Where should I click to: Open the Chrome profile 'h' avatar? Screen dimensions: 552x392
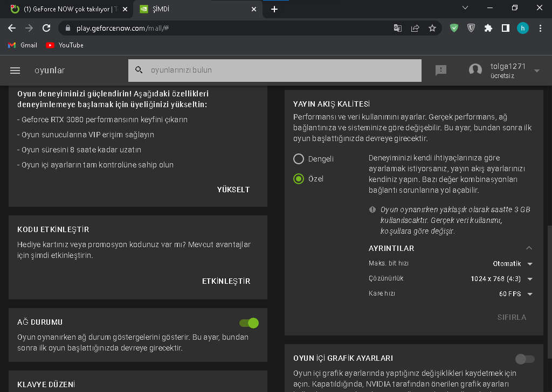(x=523, y=28)
